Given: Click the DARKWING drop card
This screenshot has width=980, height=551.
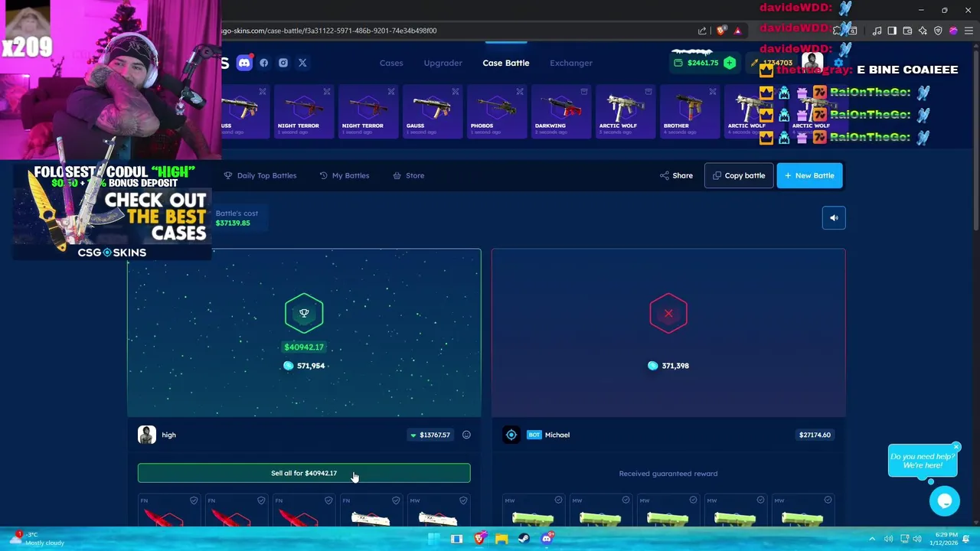Looking at the screenshot, I should (561, 111).
